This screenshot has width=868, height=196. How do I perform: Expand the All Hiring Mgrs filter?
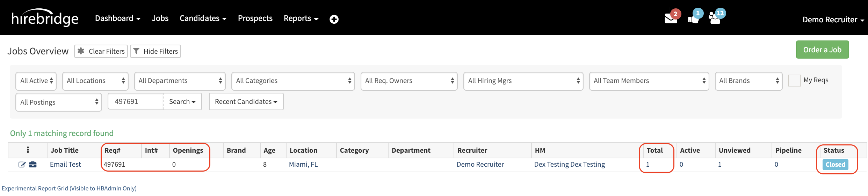pos(523,81)
